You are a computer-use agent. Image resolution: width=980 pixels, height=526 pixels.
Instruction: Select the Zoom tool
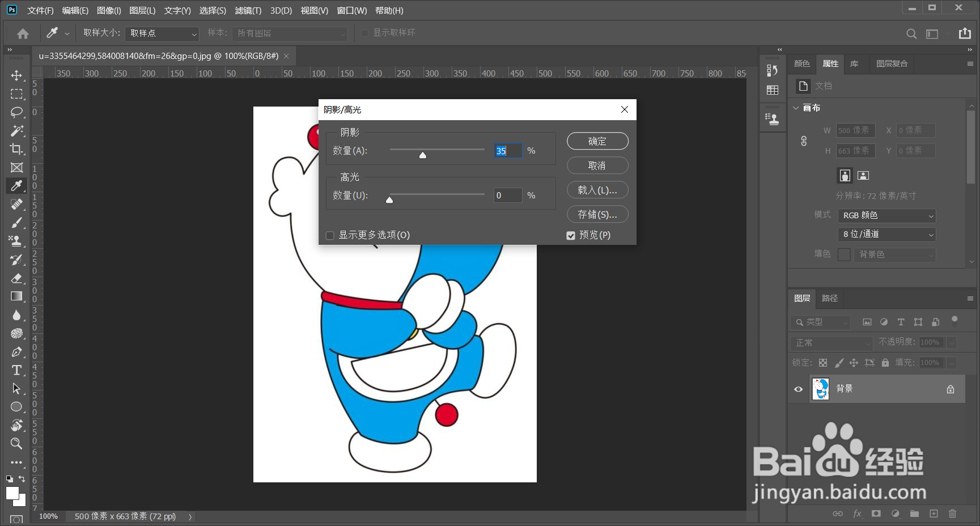16,443
